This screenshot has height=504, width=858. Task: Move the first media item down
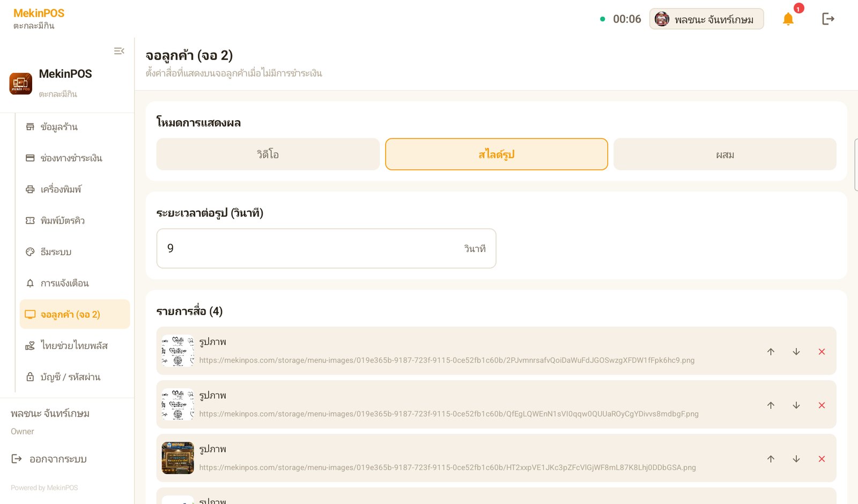(x=796, y=352)
